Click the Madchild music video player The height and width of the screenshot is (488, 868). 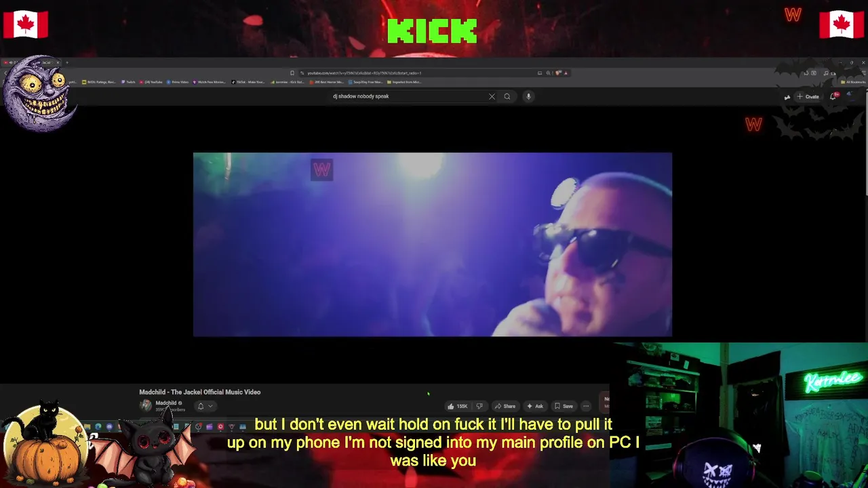pos(433,244)
